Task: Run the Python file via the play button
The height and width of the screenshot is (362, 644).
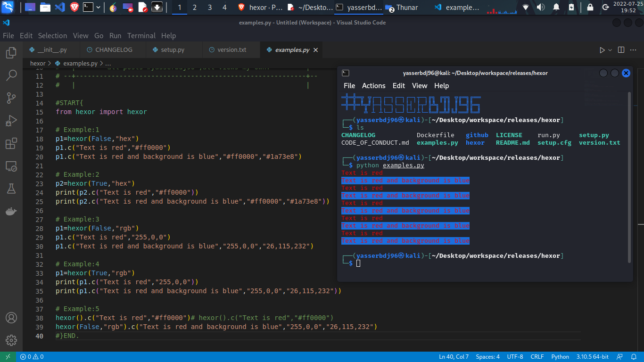Action: point(603,49)
